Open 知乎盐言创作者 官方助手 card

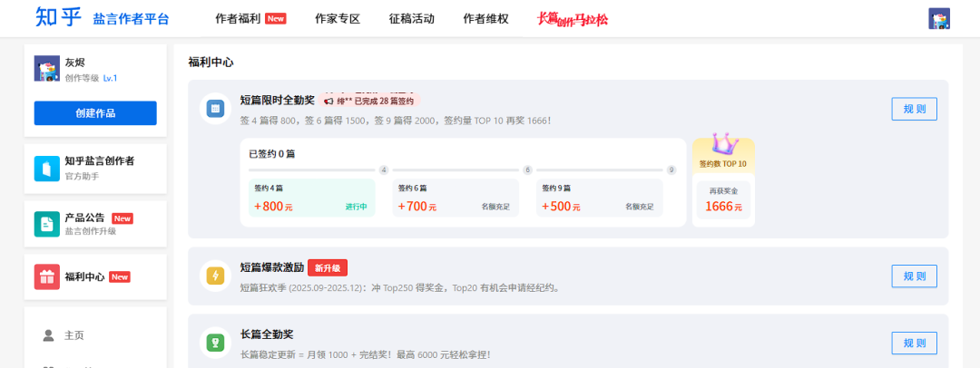[95, 169]
